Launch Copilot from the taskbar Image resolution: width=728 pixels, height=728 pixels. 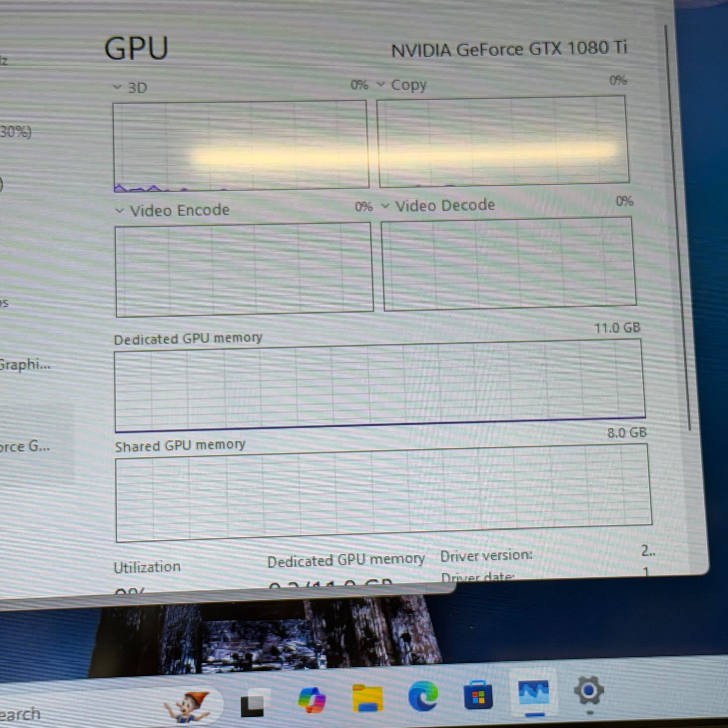coord(311,700)
